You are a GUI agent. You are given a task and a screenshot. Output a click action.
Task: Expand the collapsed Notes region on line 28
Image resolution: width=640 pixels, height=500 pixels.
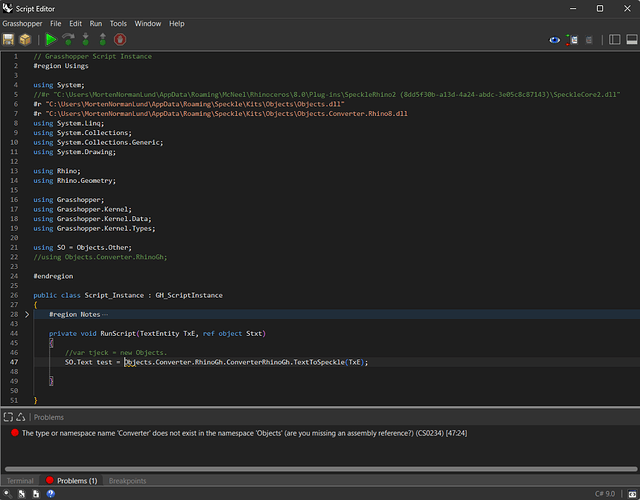pos(27,315)
